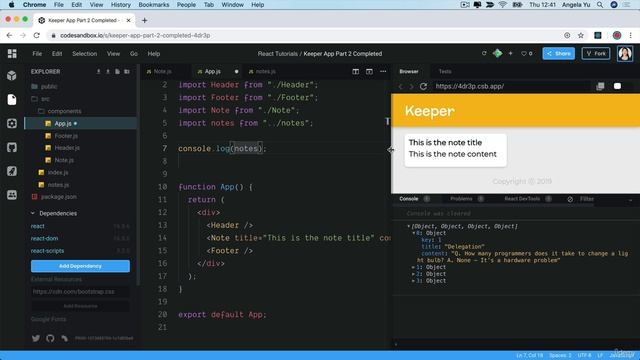Image resolution: width=640 pixels, height=360 pixels.
Task: Open the Selection menu in CodeSandbox
Action: (84, 53)
